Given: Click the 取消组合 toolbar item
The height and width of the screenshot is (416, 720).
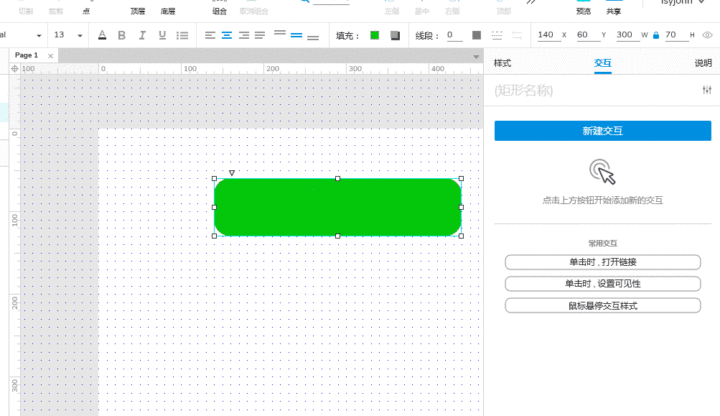Looking at the screenshot, I should [x=254, y=11].
